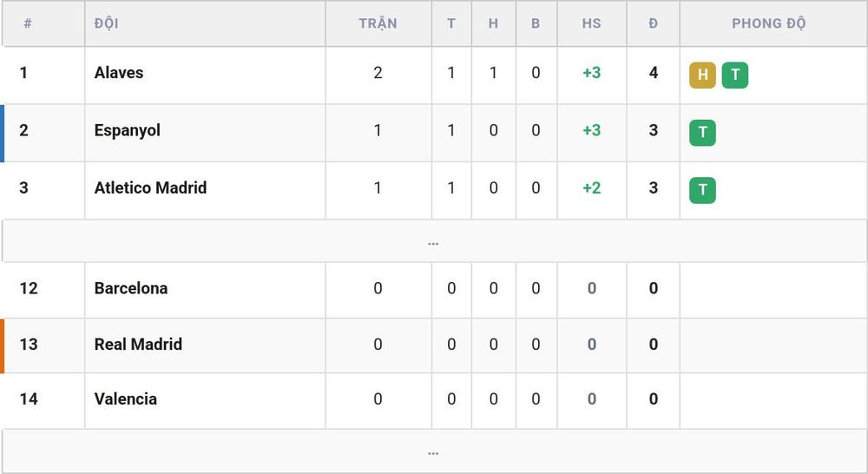Click the # rank column header
Image resolution: width=868 pixels, height=474 pixels.
(28, 23)
